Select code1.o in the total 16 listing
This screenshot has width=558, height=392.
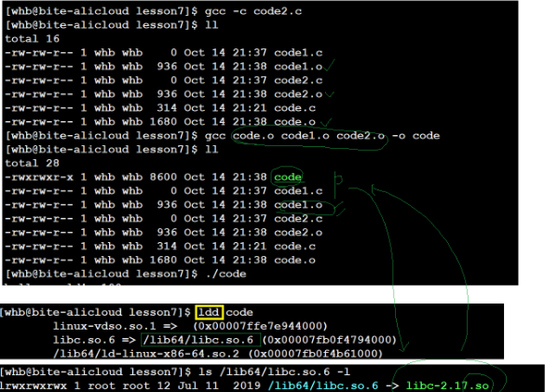point(298,66)
